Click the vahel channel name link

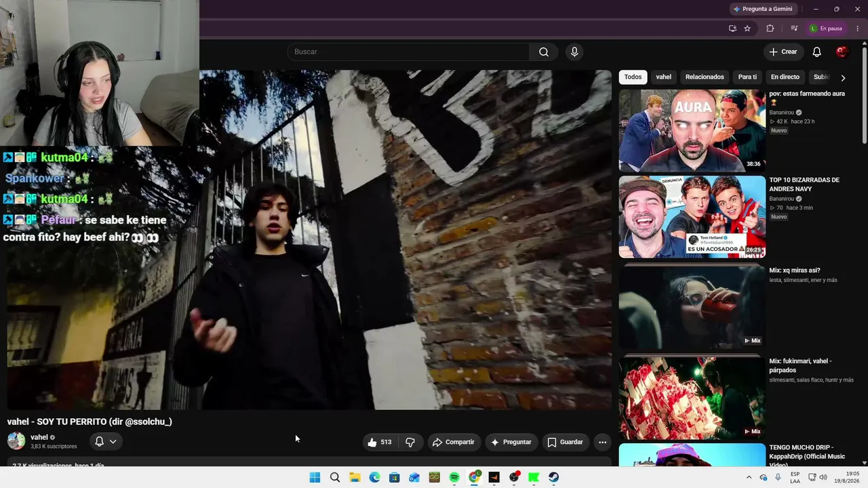(39, 437)
